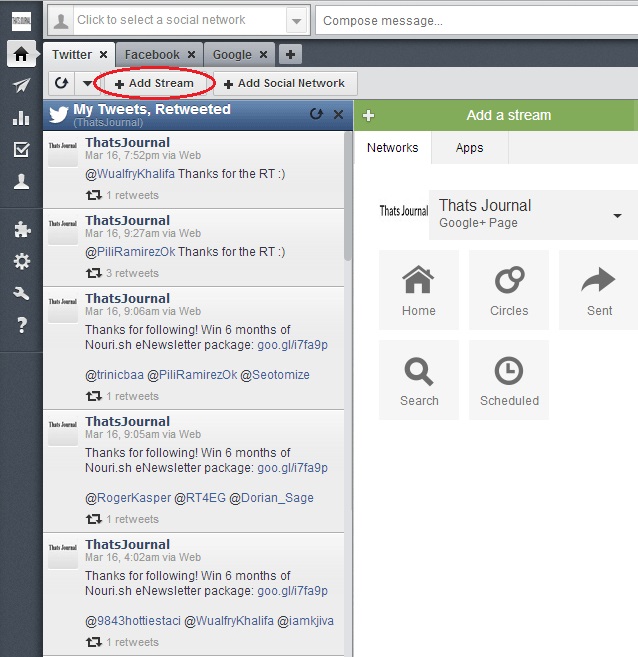
Task: Open the Help question mark icon
Action: coord(22,326)
